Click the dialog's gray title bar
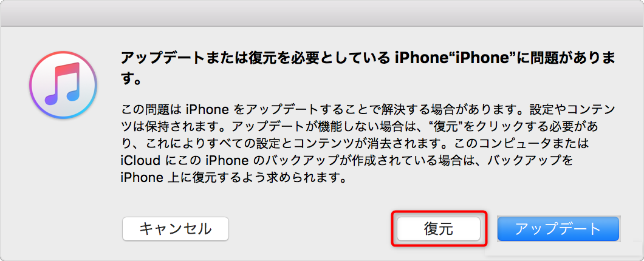 click(x=322, y=13)
